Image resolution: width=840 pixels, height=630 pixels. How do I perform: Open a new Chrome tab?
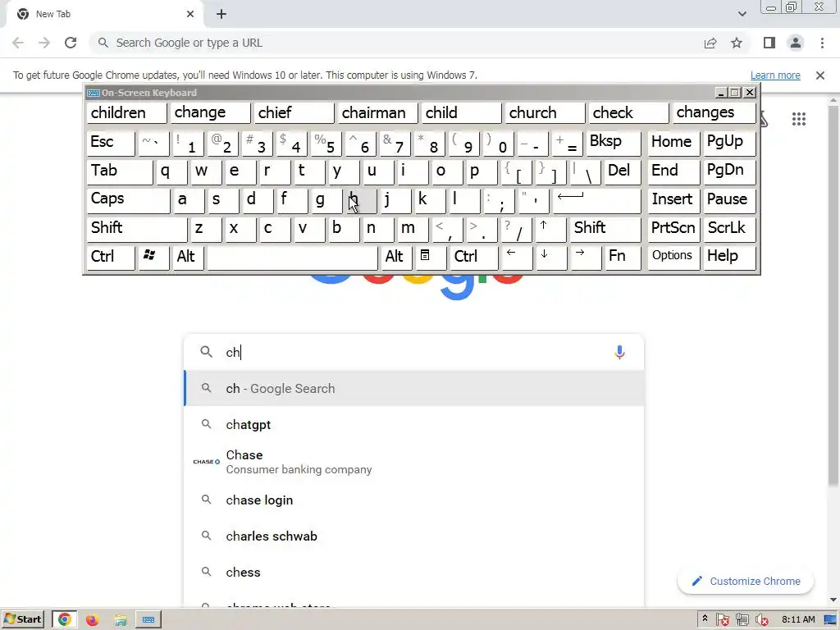221,15
